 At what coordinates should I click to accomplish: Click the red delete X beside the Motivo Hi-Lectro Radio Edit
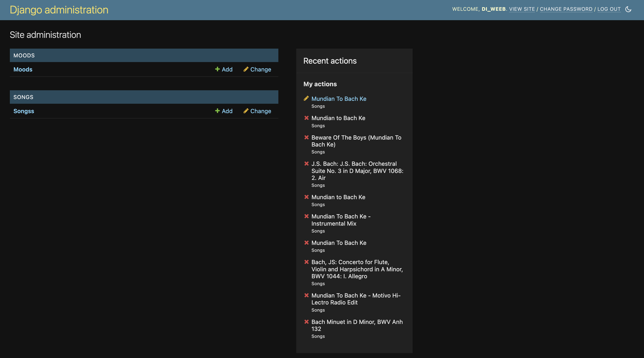coord(307,295)
